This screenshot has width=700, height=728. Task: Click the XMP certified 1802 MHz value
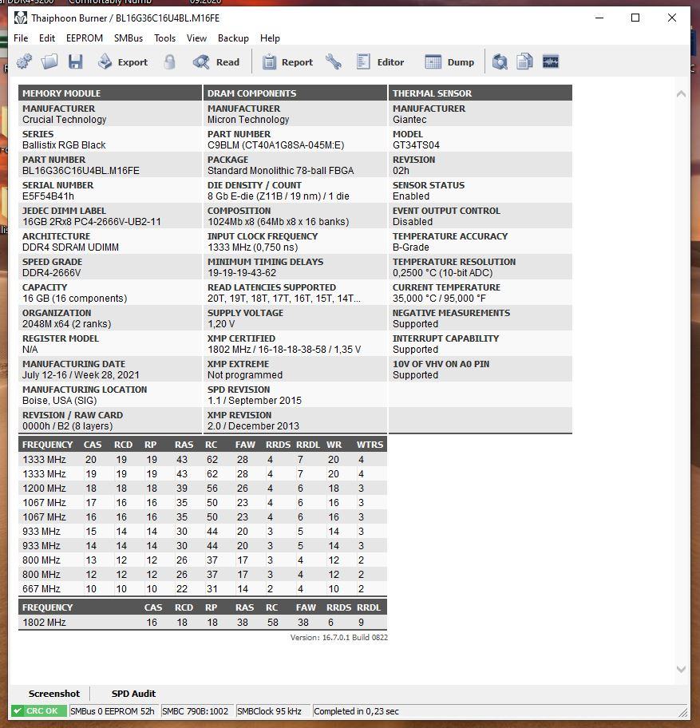tap(284, 349)
